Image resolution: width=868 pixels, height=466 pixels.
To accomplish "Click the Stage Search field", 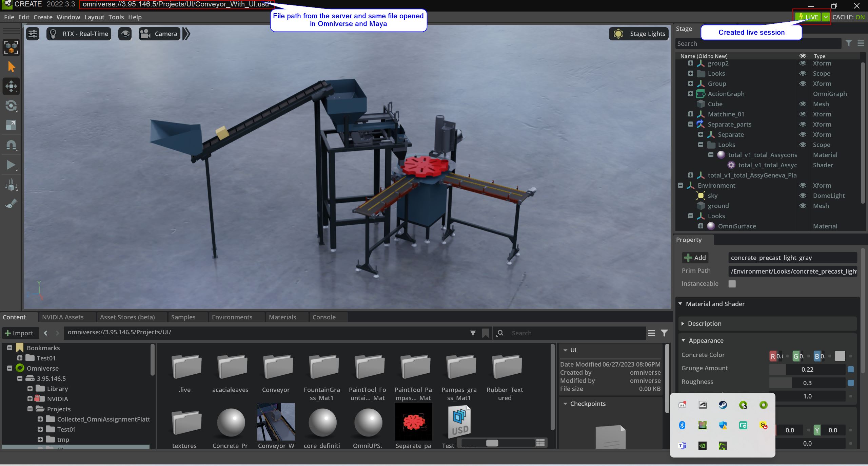I will (758, 43).
